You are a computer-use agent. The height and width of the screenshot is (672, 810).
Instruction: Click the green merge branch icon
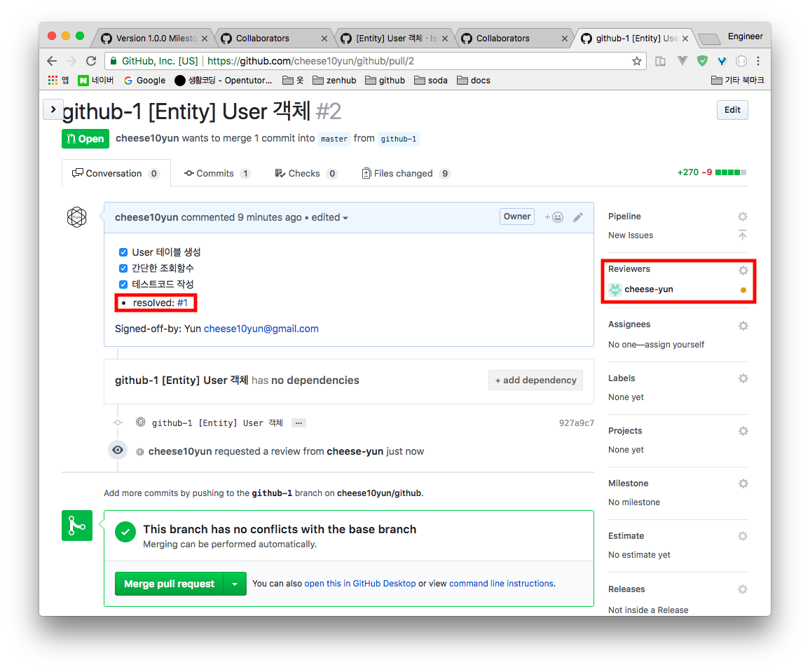pos(77,526)
